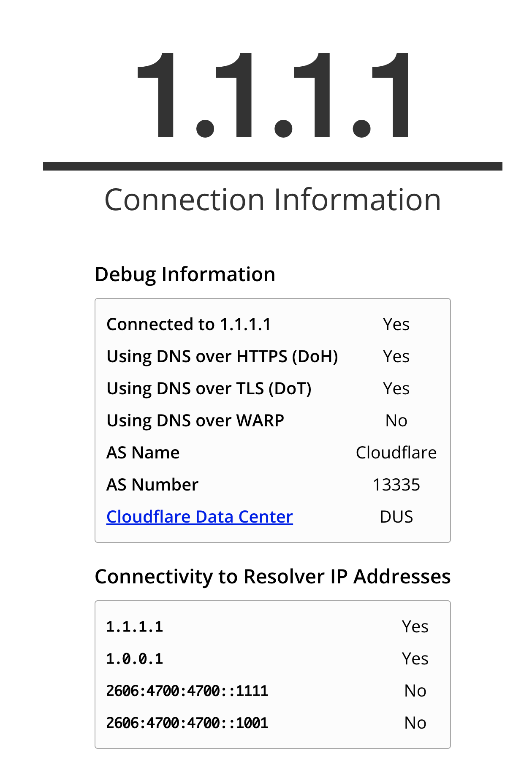Click the Debug Information section title
Screen dimensions: 532x759
185,274
